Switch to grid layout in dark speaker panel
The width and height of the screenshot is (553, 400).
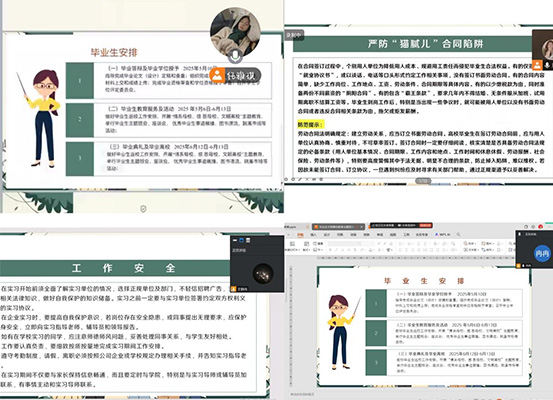[248, 240]
